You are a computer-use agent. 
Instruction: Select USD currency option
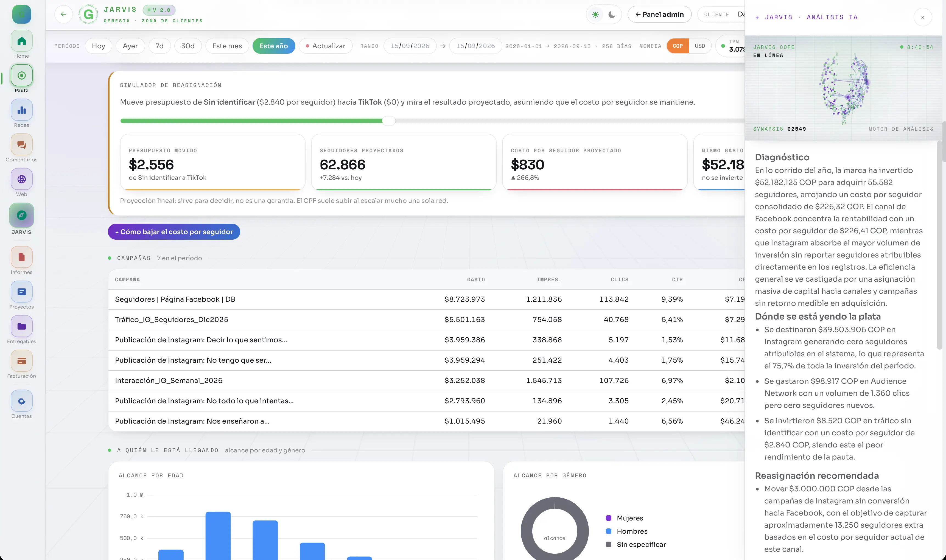click(x=700, y=46)
